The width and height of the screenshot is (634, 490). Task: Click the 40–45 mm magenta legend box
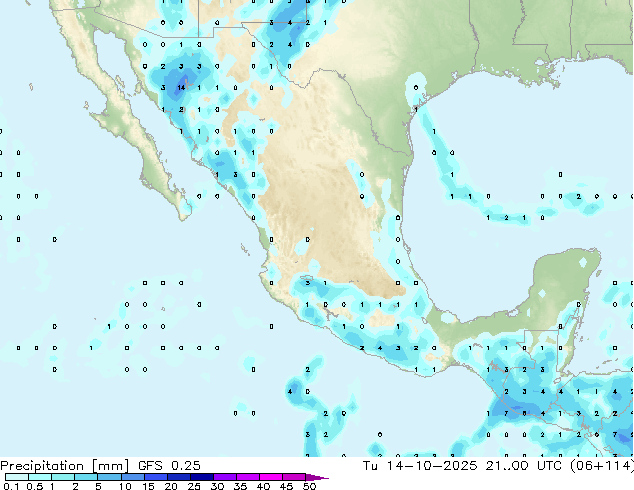(271, 477)
